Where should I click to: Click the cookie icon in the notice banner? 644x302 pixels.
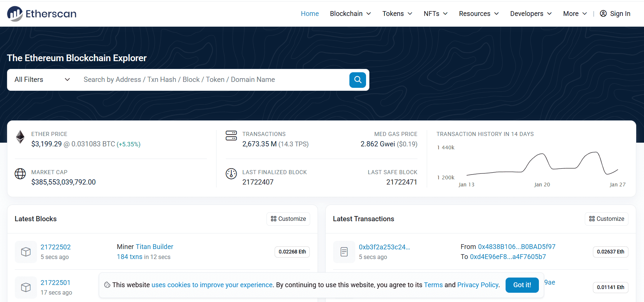(107, 285)
